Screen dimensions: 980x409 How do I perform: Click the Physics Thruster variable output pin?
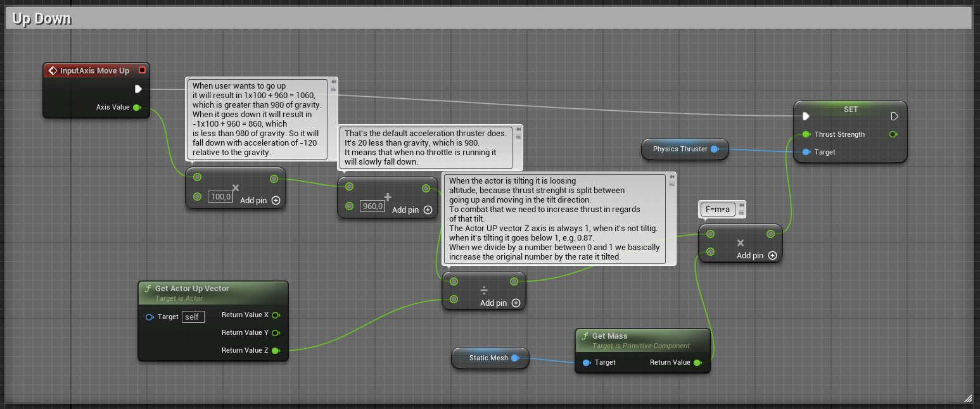(x=715, y=149)
